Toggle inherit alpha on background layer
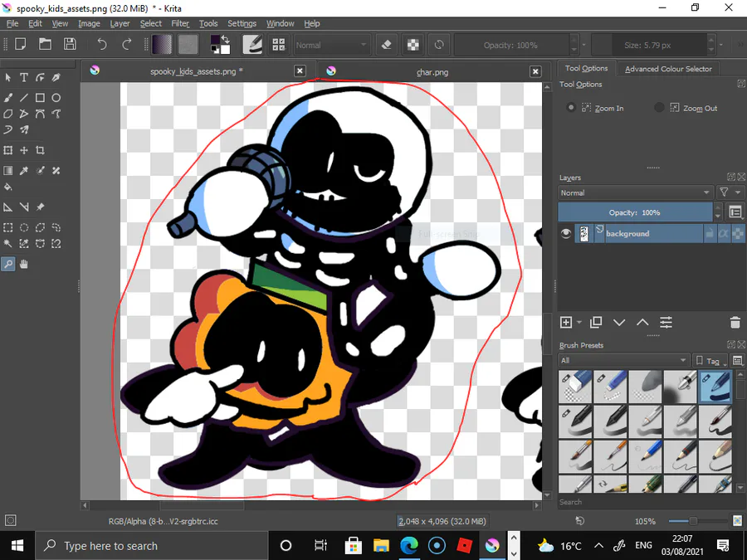747x560 pixels. tap(724, 233)
